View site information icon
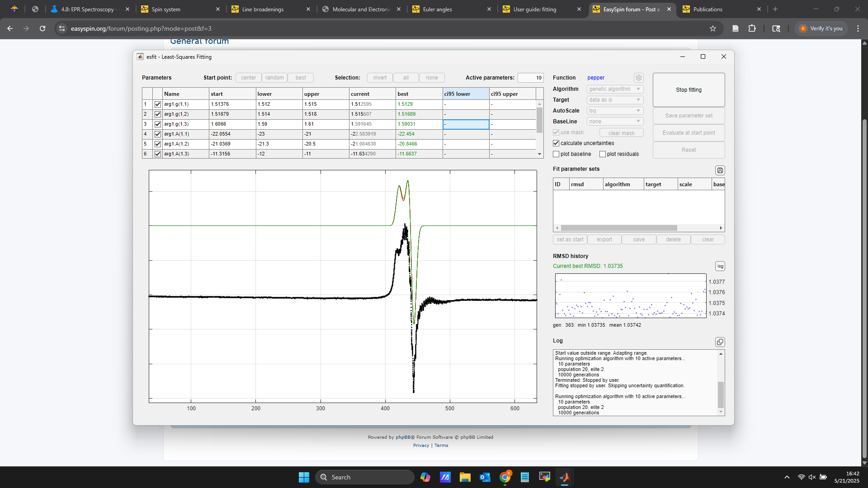The height and width of the screenshot is (488, 868). [x=62, y=28]
